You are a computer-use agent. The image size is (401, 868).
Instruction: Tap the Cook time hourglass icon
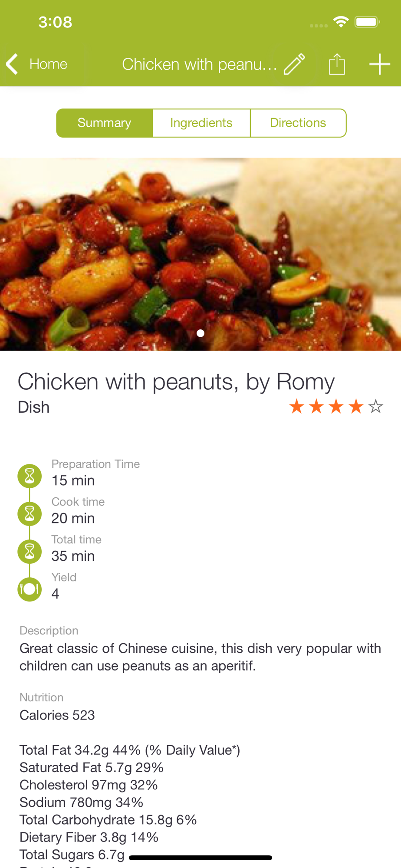[x=30, y=514]
